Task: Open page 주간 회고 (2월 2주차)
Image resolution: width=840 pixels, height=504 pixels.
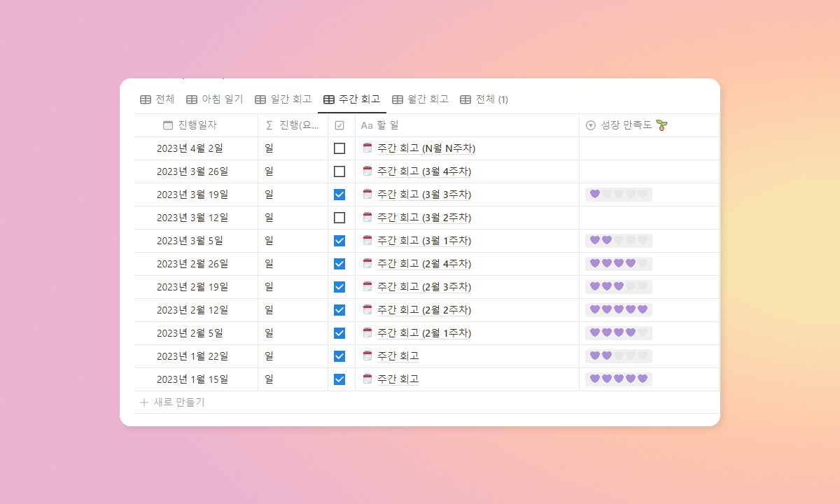Action: (424, 310)
